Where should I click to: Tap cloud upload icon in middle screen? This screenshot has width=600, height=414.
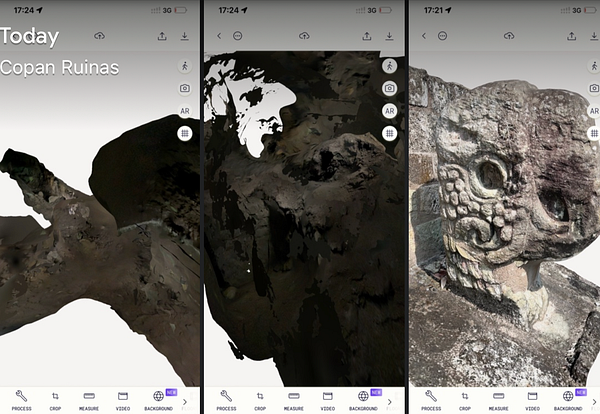pos(304,36)
